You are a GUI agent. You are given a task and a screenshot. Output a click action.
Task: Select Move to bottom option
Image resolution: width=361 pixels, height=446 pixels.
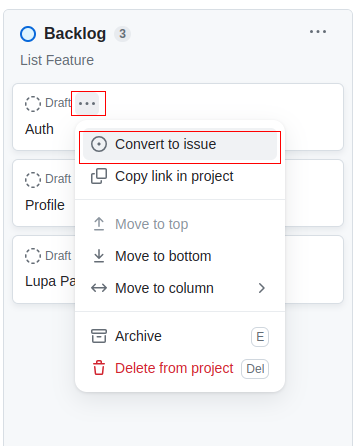click(180, 256)
